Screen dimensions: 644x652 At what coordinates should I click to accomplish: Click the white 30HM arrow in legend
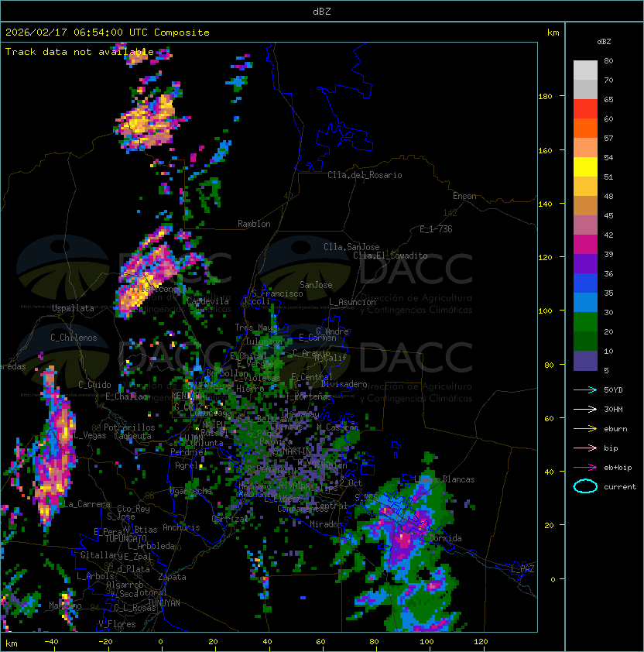click(585, 409)
